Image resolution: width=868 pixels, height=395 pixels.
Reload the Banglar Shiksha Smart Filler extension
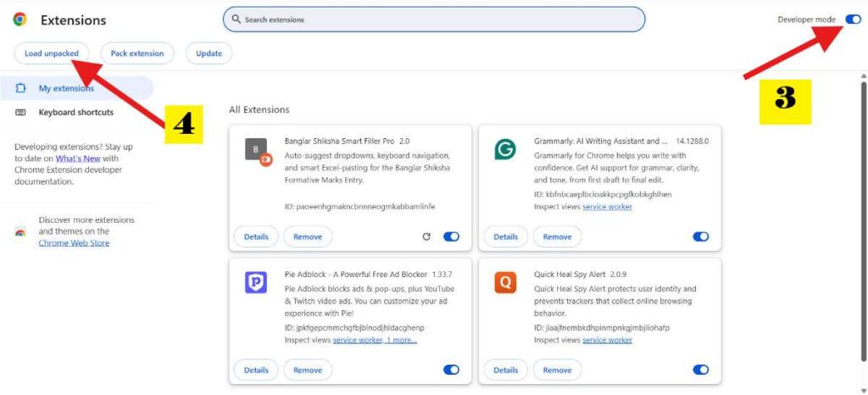click(x=426, y=236)
